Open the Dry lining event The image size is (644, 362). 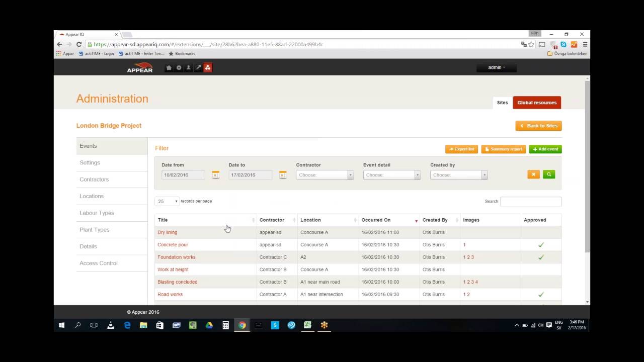[167, 232]
